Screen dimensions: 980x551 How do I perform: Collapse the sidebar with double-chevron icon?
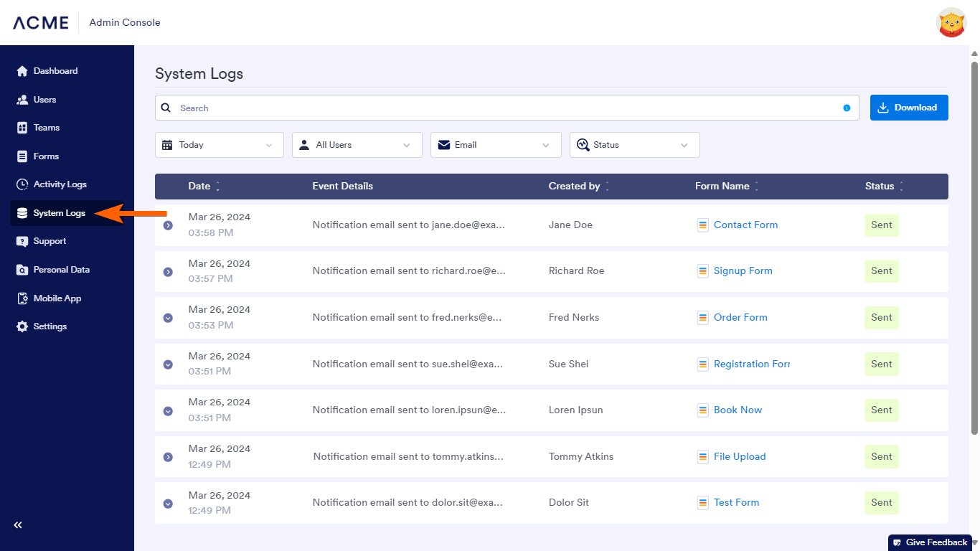18,525
